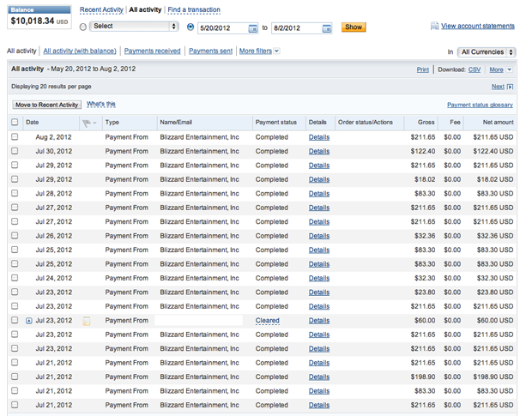Open the flag column sort arrow

tap(94, 123)
